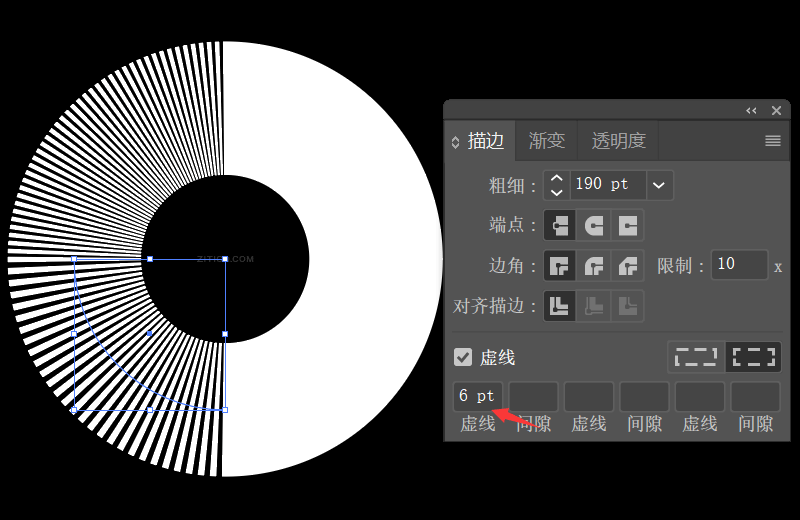Image resolution: width=800 pixels, height=520 pixels.
Task: Increase stroke weight with up stepper
Action: point(557,178)
